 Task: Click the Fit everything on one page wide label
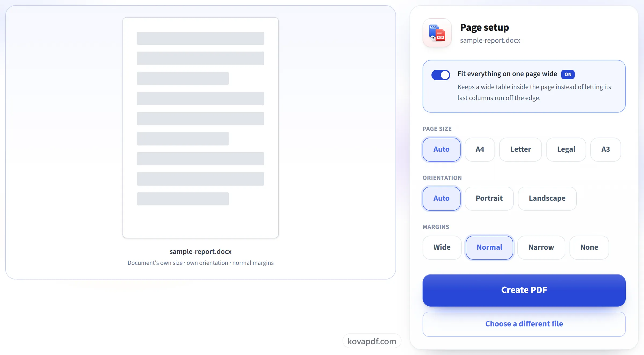point(507,74)
